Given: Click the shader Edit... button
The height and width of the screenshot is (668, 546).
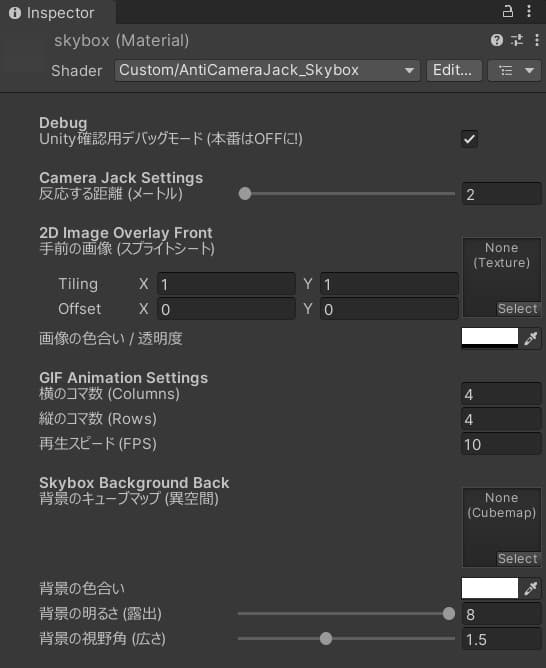Looking at the screenshot, I should pos(454,70).
